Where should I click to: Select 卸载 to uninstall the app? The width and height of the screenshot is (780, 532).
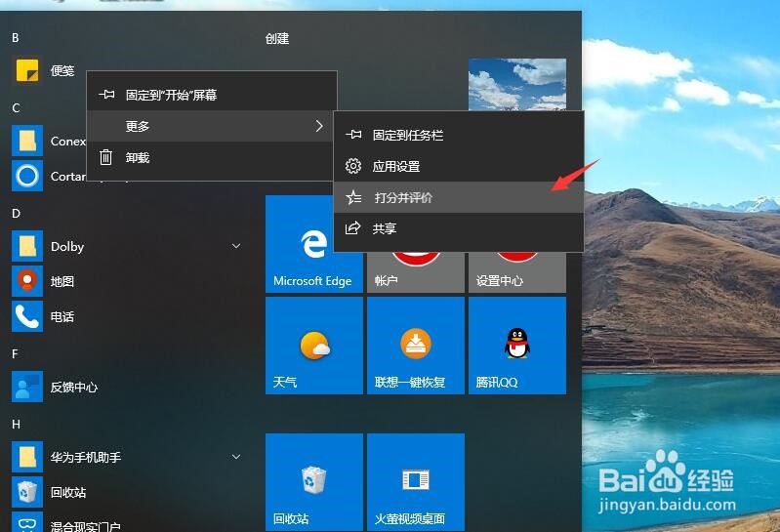212,157
